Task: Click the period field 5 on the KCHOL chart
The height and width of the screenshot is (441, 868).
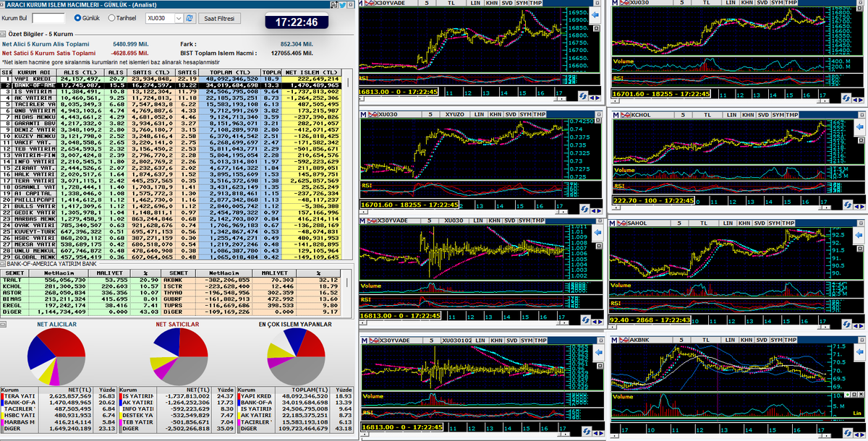Action: pyautogui.click(x=683, y=115)
